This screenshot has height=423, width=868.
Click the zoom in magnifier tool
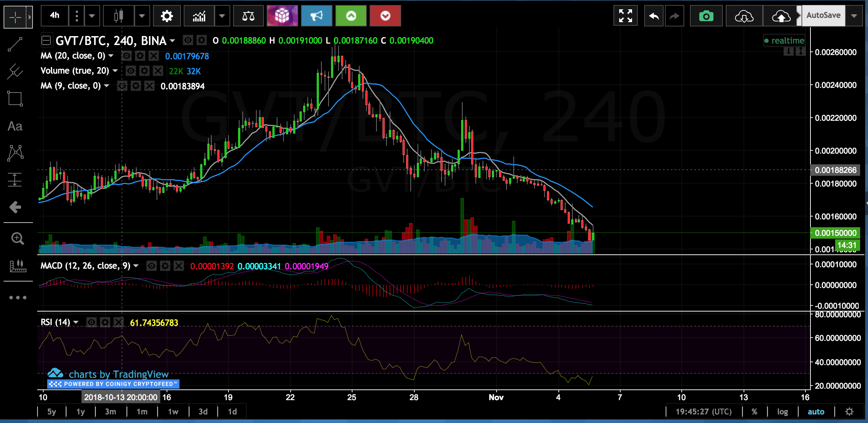pyautogui.click(x=17, y=238)
